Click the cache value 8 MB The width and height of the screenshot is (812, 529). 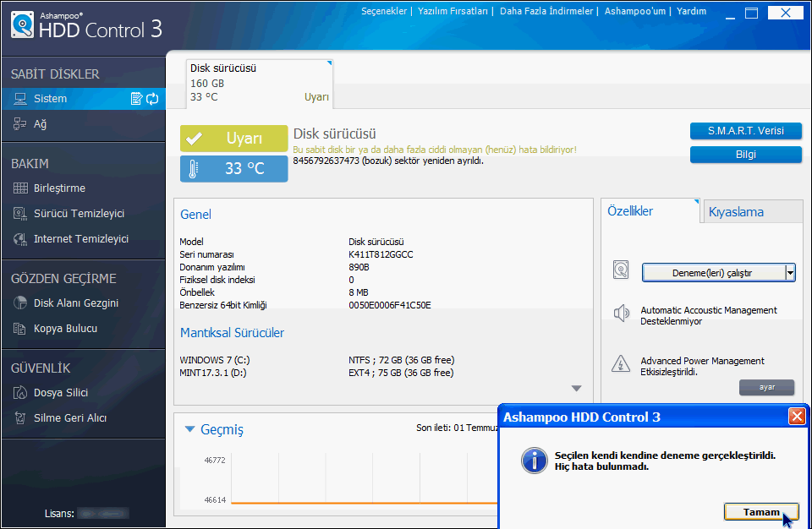tap(359, 292)
